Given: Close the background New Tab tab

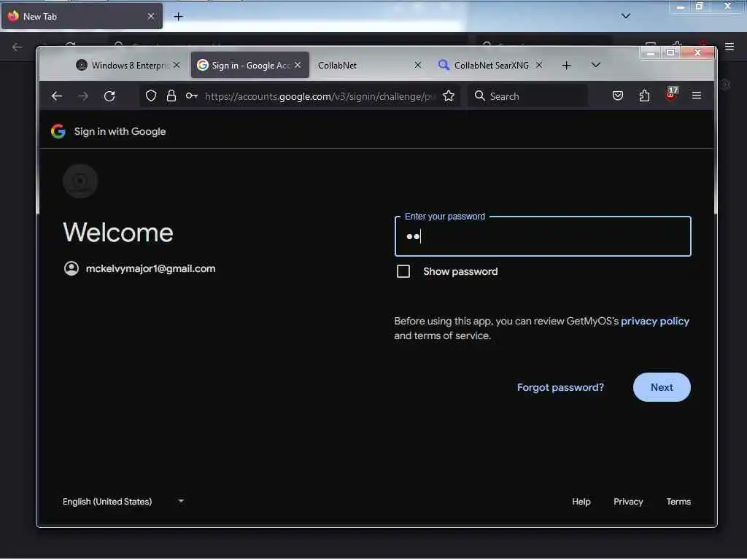Looking at the screenshot, I should tap(150, 16).
